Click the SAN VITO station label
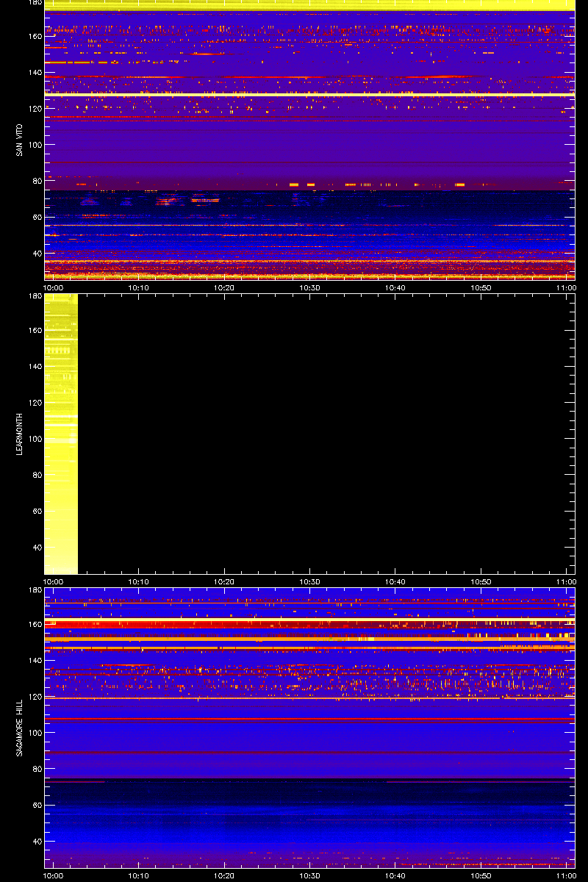588x882 pixels. click(x=19, y=140)
